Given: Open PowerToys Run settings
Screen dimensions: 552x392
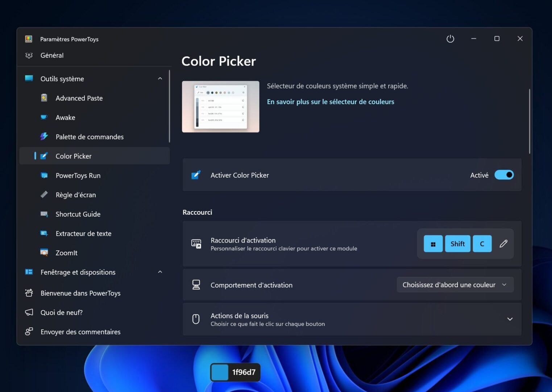Looking at the screenshot, I should (x=95, y=175).
